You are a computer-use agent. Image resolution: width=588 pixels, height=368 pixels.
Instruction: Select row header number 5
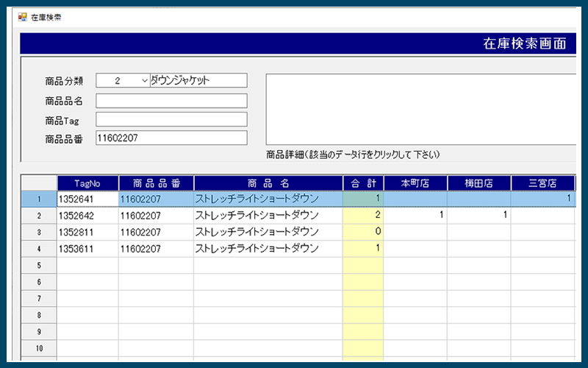(39, 265)
